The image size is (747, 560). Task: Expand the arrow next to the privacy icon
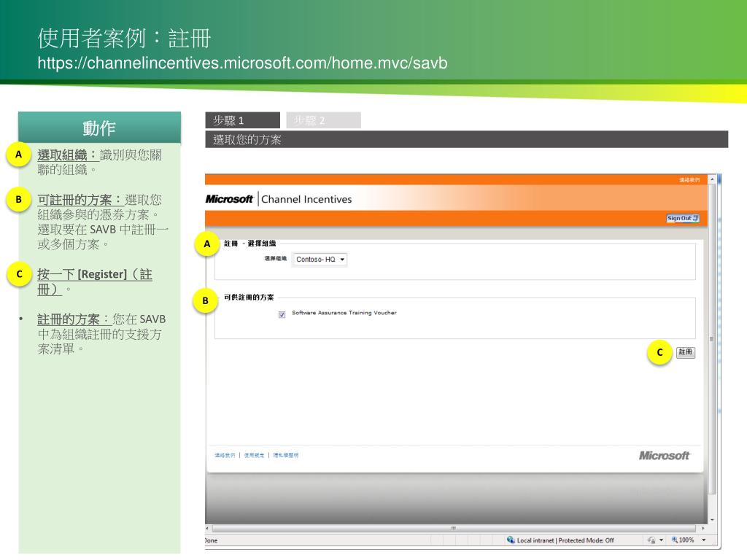[x=661, y=540]
